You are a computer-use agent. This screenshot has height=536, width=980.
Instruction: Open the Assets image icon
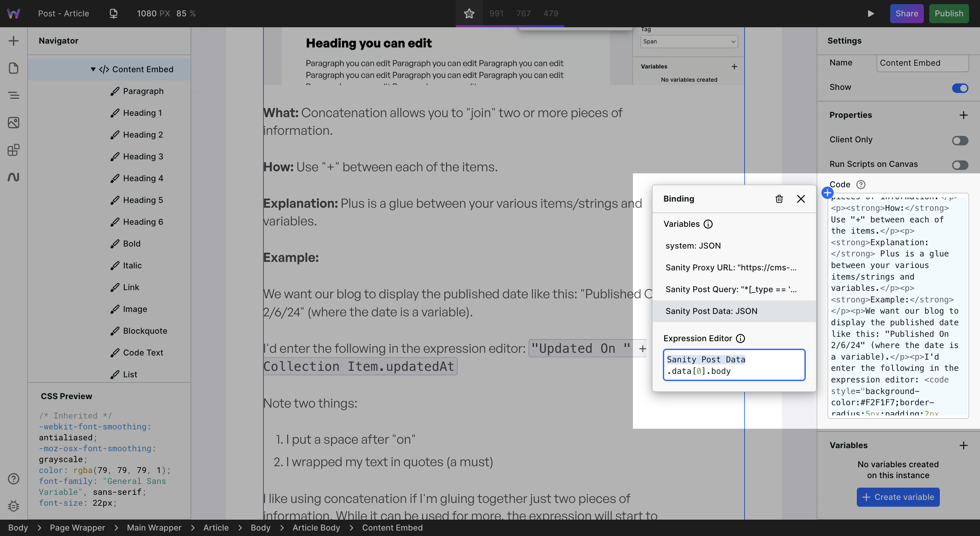[x=14, y=123]
